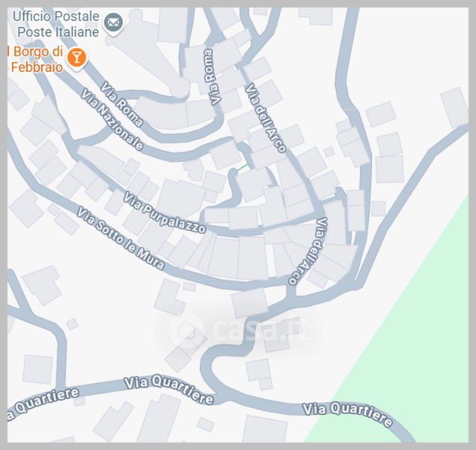Open the Ufficio Postale Poste Italiane label
476x450 pixels.
click(56, 24)
